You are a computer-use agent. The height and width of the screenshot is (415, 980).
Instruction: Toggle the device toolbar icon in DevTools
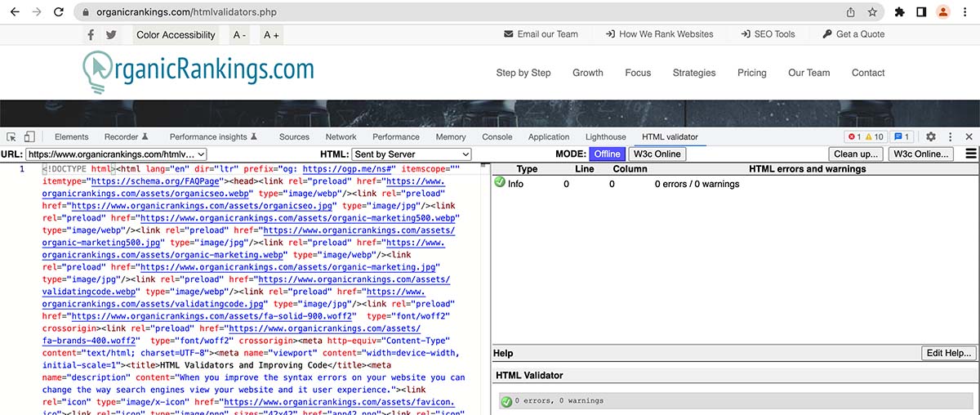(x=29, y=137)
